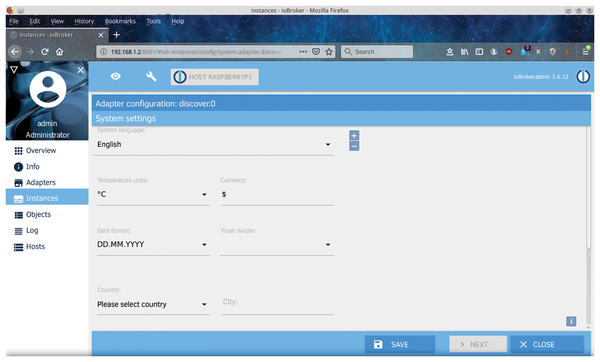The width and height of the screenshot is (600, 362).
Task: Open the Tools menu
Action: pos(153,21)
